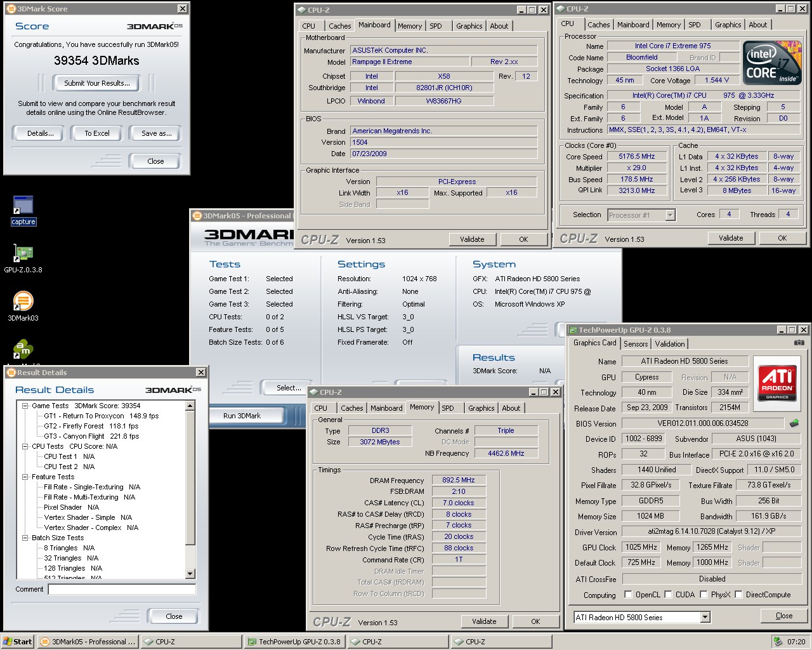Select the GT1 - Return To Proxycon row
Viewport: 812px width, 650px height.
click(101, 416)
